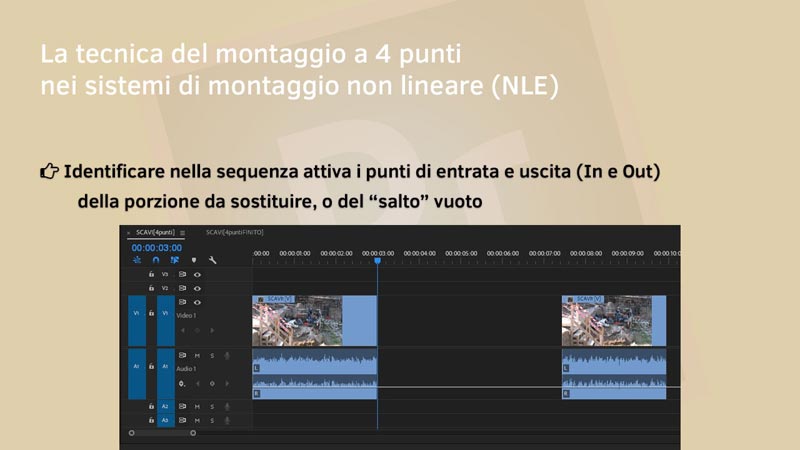The height and width of the screenshot is (450, 800).
Task: Switch to the SCAVI[4punti] sequence tab
Action: 155,232
